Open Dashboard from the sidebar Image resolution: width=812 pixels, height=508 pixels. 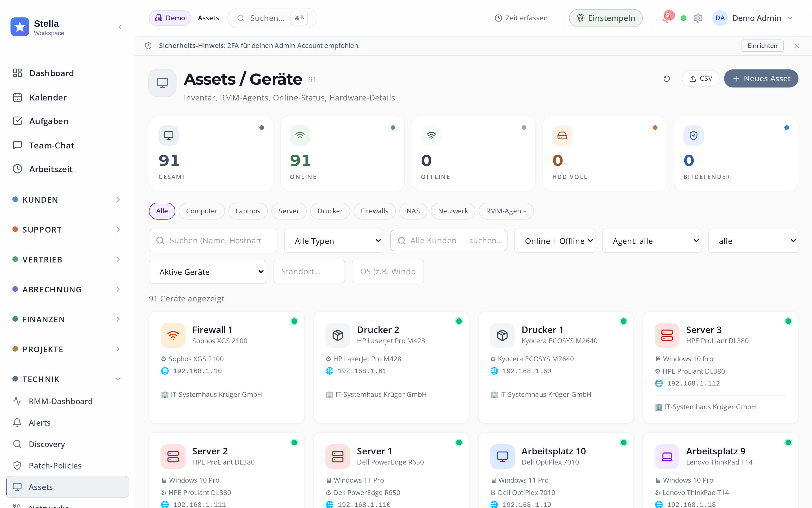pyautogui.click(x=67, y=73)
